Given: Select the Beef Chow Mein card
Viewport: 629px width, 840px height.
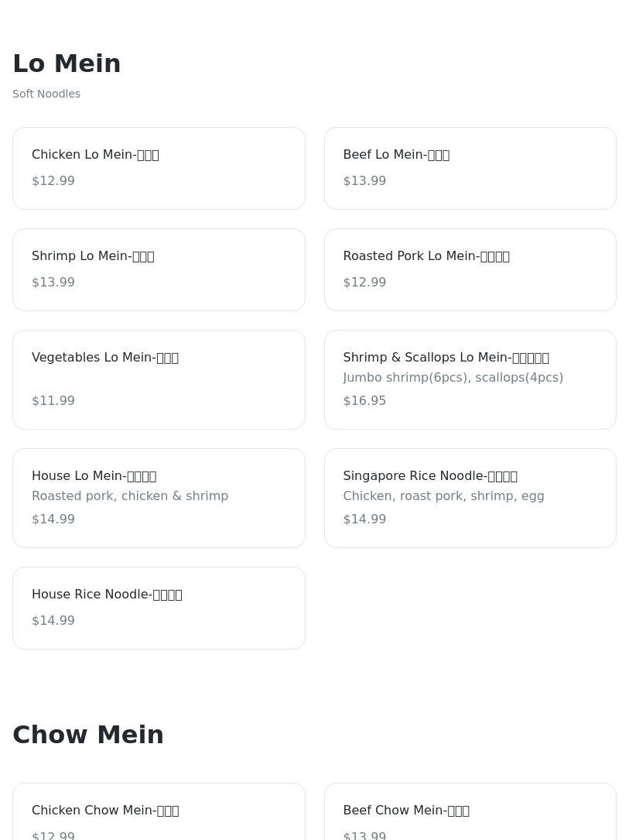Looking at the screenshot, I should pos(470,811).
